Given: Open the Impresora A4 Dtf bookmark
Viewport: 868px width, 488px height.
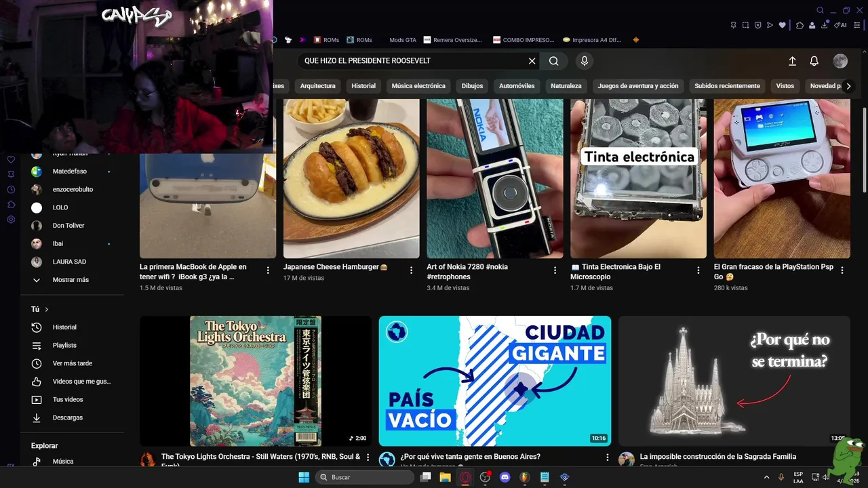Looking at the screenshot, I should (x=592, y=40).
